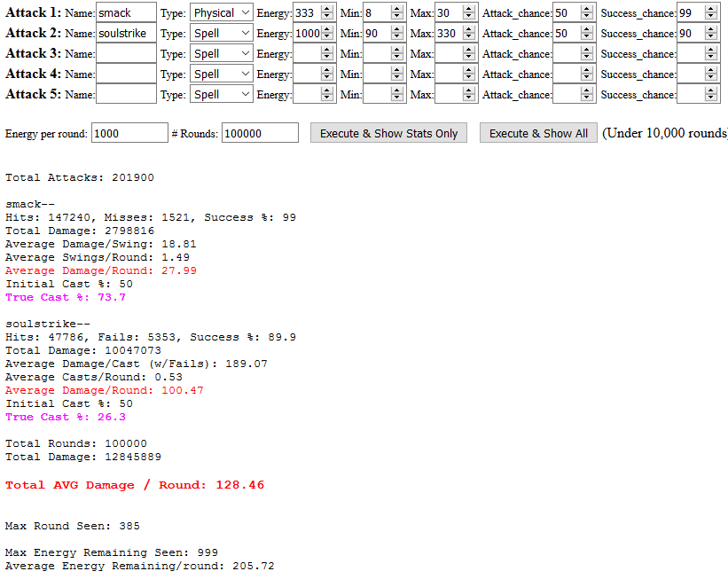Image resolution: width=728 pixels, height=587 pixels.
Task: Click Attack 1 Attack_chance spinner
Action: pyautogui.click(x=586, y=13)
